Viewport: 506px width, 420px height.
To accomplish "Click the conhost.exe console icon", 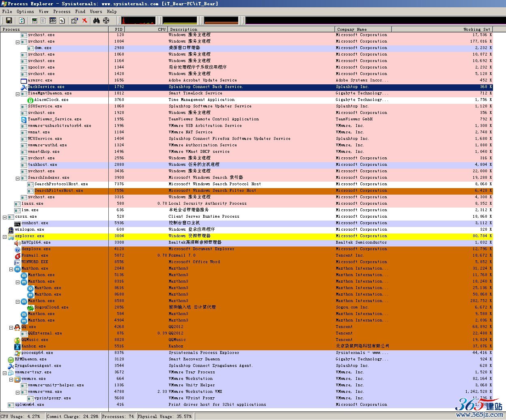I will (x=17, y=223).
